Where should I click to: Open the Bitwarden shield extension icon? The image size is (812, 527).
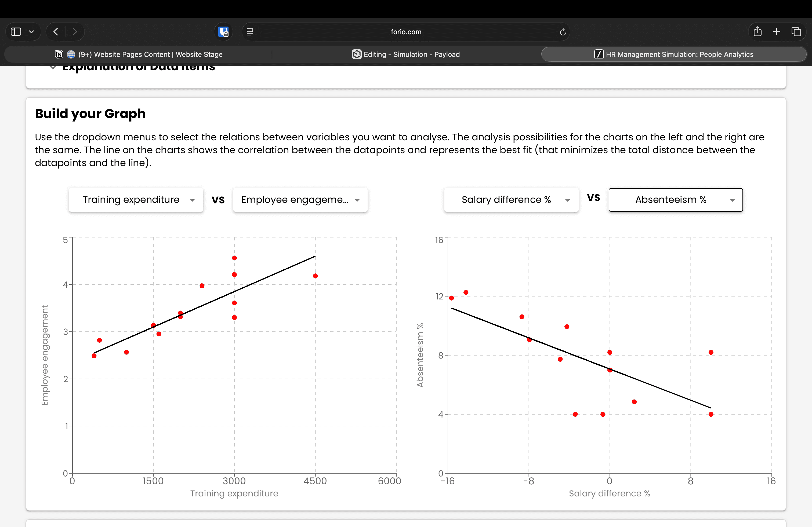tap(223, 32)
